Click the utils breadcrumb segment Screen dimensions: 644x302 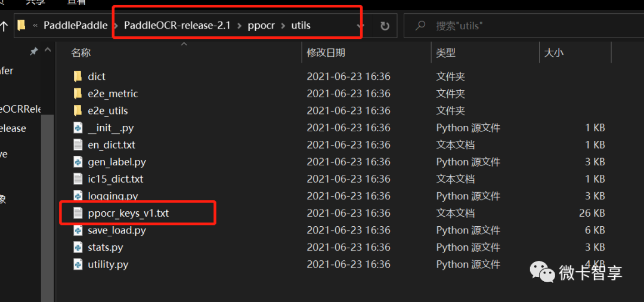coord(301,26)
